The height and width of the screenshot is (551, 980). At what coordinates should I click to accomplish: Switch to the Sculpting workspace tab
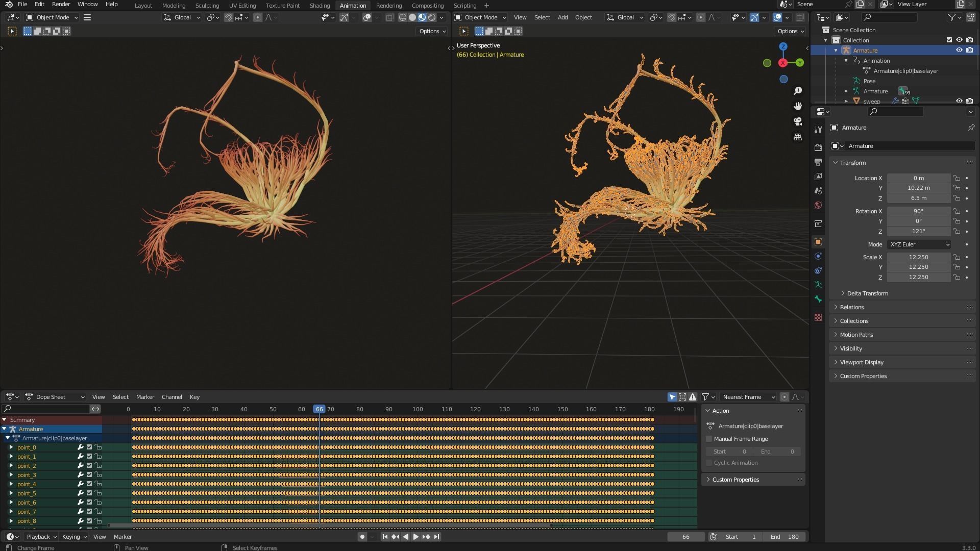pyautogui.click(x=207, y=5)
